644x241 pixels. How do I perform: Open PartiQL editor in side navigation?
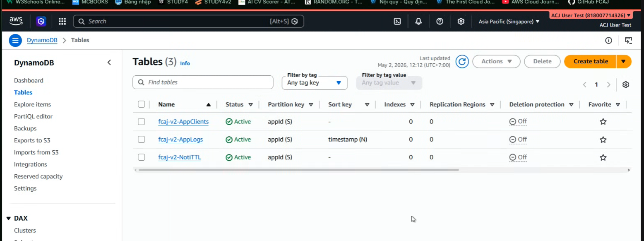pos(33,116)
